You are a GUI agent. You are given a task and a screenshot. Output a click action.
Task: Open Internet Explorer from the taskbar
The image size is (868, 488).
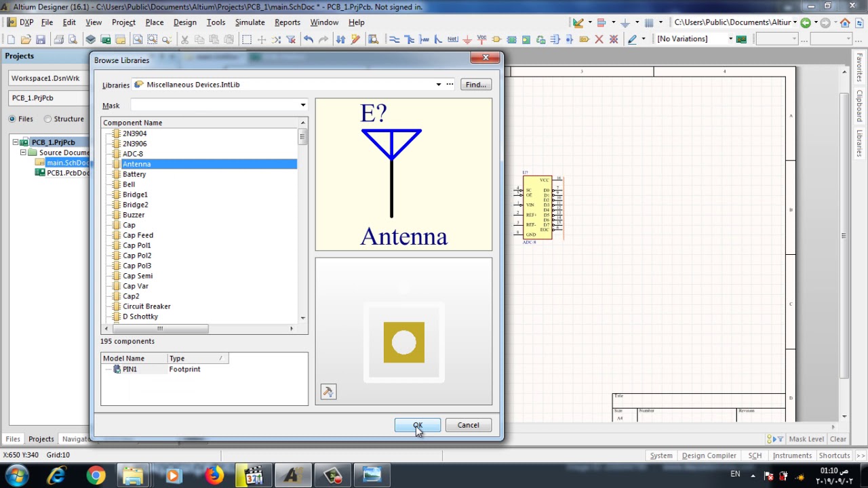point(56,475)
